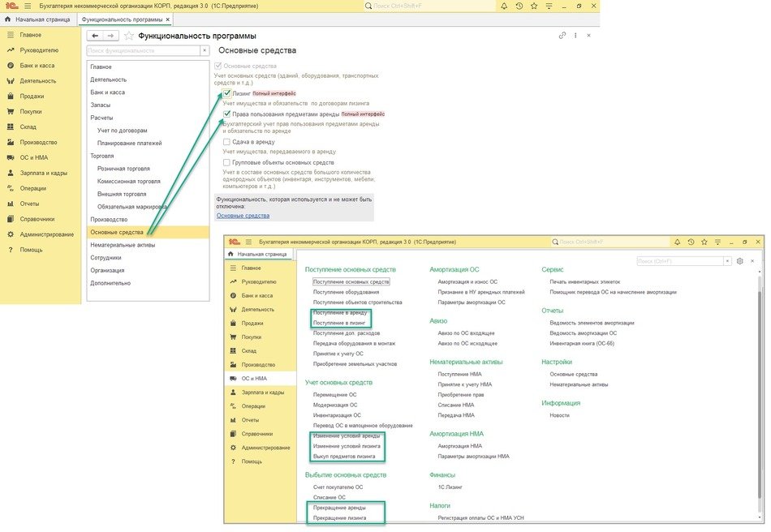This screenshot has width=771, height=532.
Task: Open Принятие к учету НМА link
Action: click(465, 384)
